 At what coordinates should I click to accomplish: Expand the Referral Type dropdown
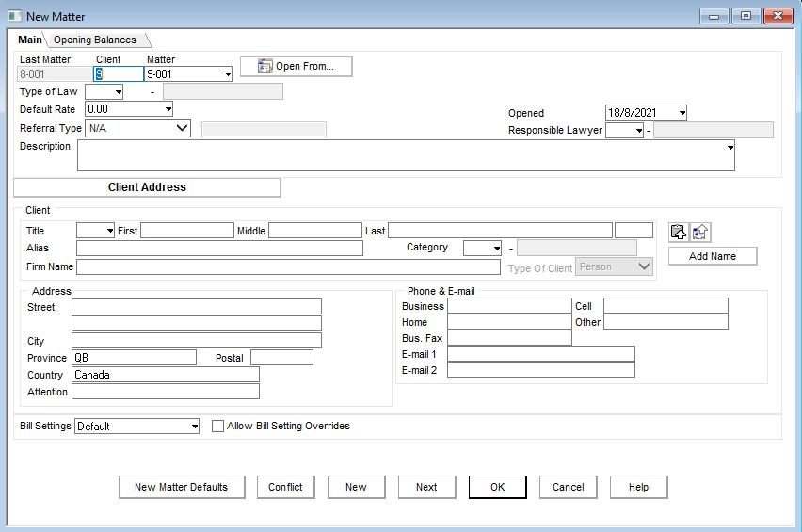coord(182,128)
